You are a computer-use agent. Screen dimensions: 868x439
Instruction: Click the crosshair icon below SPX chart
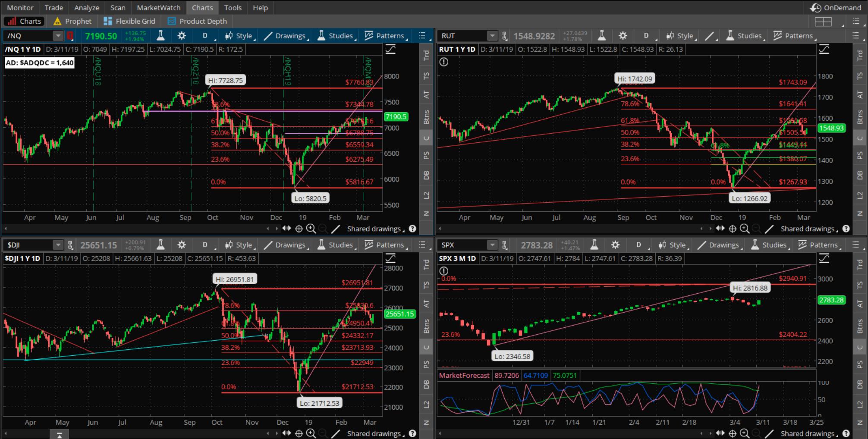(732, 433)
